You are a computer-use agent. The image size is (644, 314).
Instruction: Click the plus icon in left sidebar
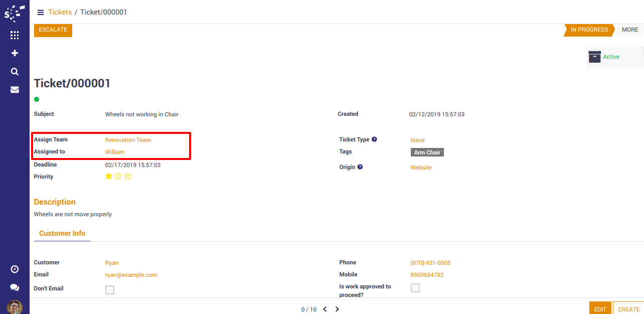tap(15, 53)
